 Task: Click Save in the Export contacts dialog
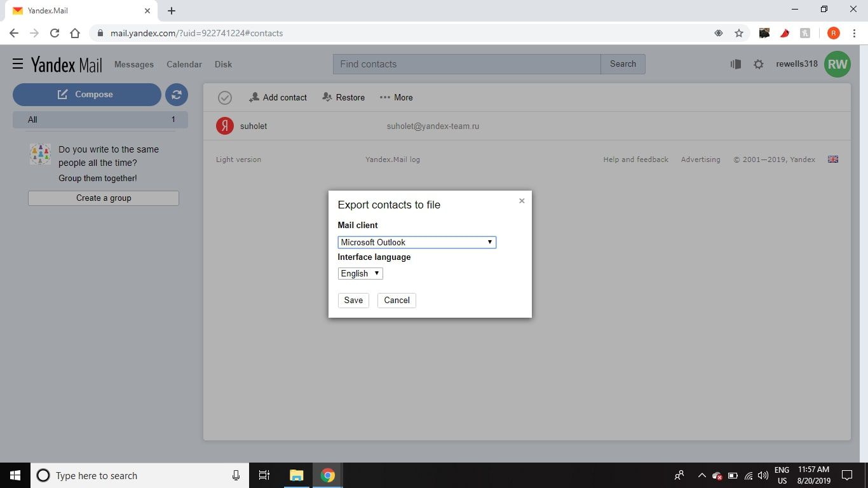(x=353, y=300)
